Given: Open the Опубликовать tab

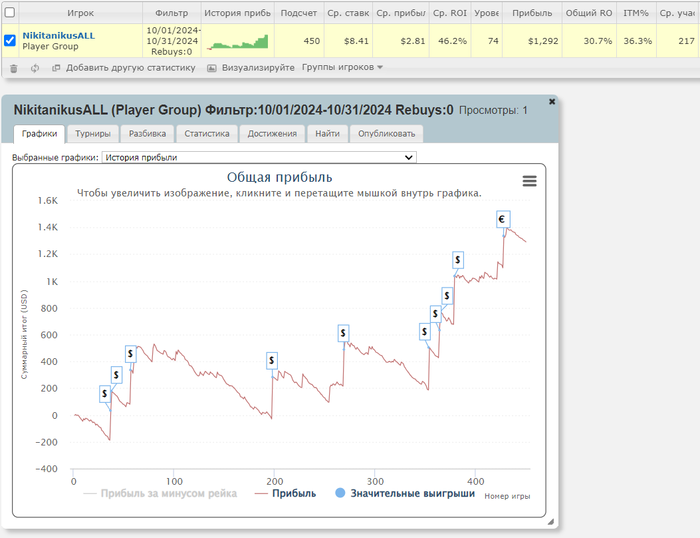Looking at the screenshot, I should coord(386,133).
